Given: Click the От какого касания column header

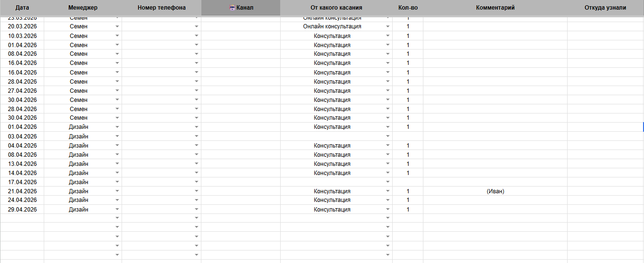Looking at the screenshot, I should (336, 8).
